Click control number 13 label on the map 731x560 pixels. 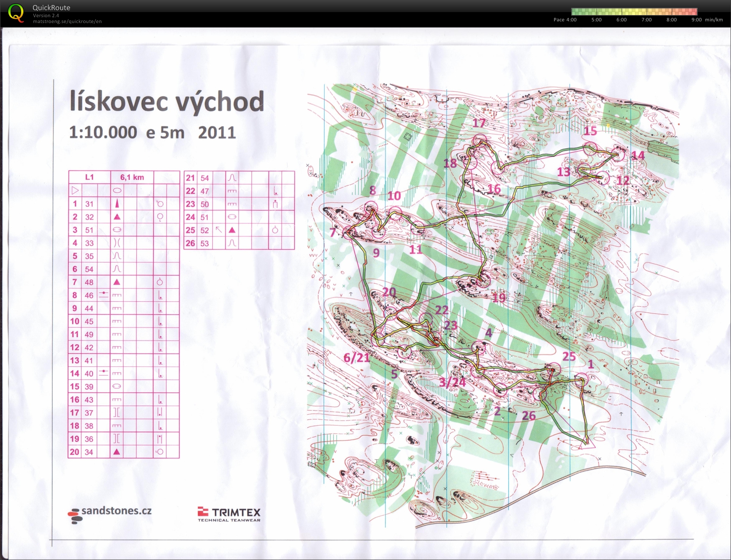[564, 172]
